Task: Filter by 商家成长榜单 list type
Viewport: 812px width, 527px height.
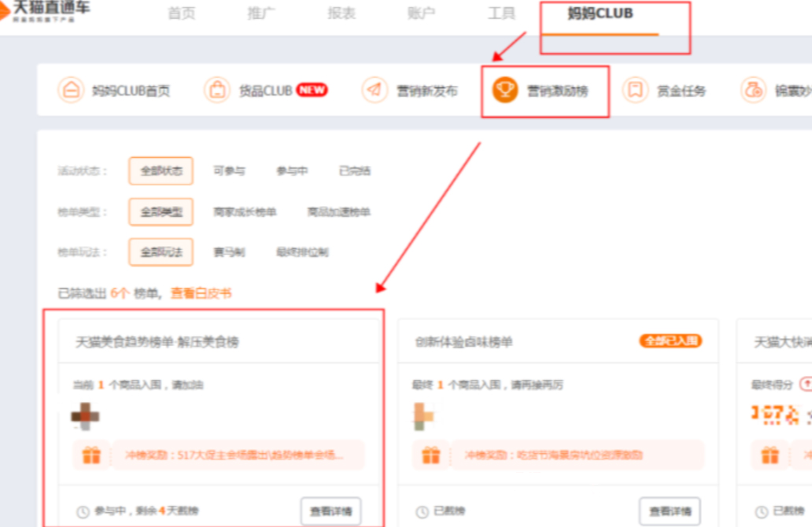Action: pyautogui.click(x=245, y=212)
